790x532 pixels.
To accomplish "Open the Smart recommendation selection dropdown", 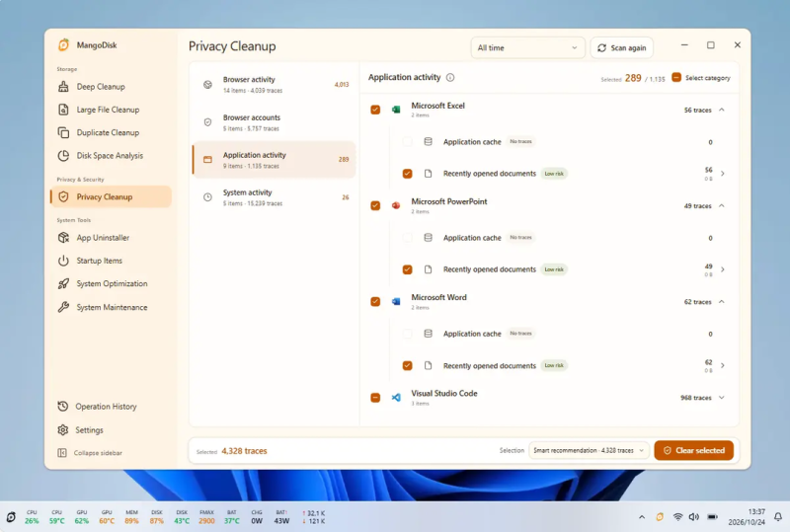I will [x=589, y=451].
